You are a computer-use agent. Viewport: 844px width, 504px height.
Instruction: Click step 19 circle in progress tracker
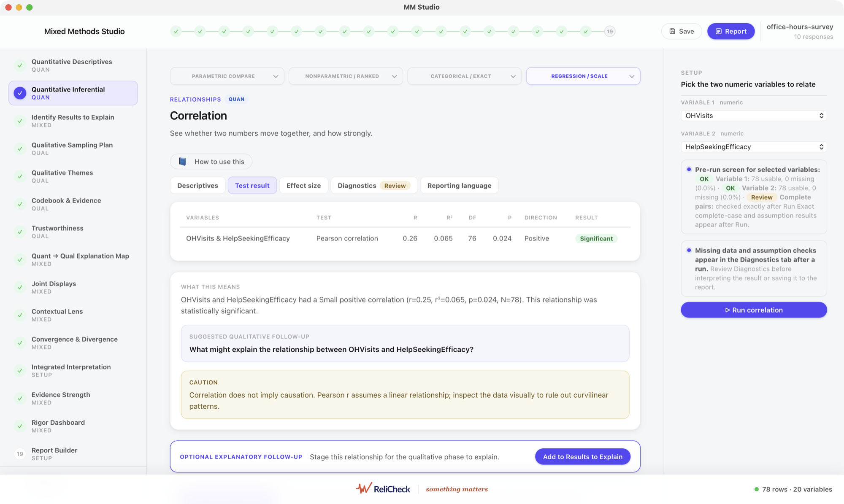610,31
